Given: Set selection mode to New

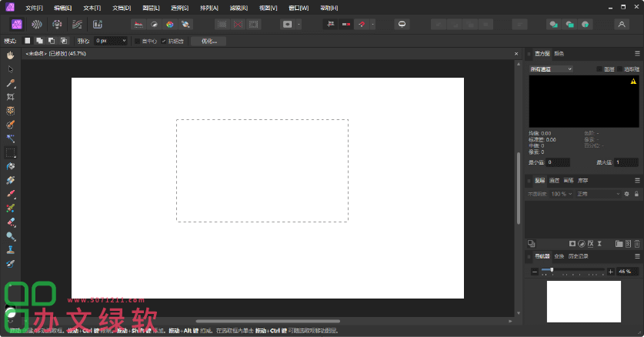Looking at the screenshot, I should (27, 41).
